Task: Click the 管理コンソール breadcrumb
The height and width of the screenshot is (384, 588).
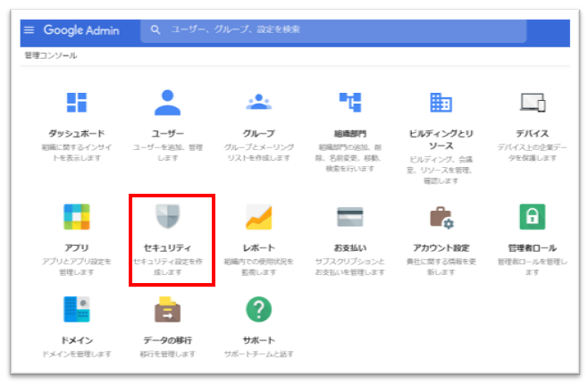Action: click(51, 55)
